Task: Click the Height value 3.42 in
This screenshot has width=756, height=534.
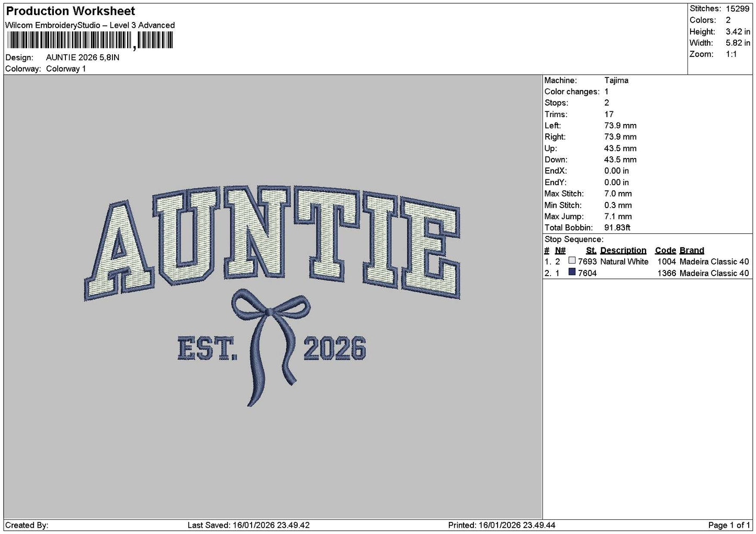Action: click(738, 31)
